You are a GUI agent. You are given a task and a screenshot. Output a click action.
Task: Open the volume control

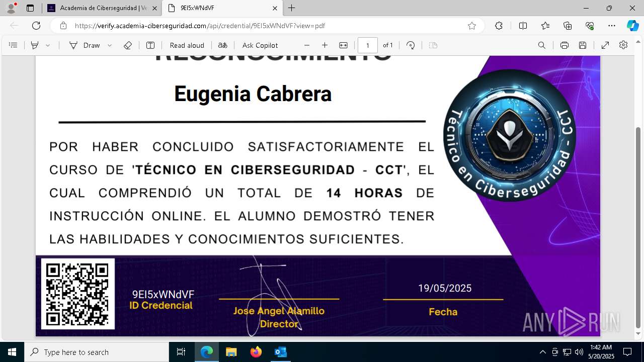coord(579,352)
